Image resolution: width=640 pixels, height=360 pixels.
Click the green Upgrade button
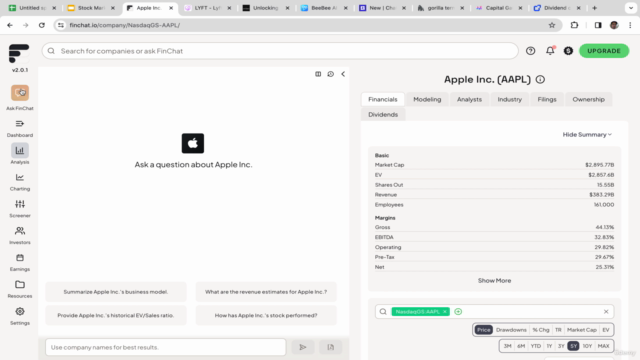point(604,51)
